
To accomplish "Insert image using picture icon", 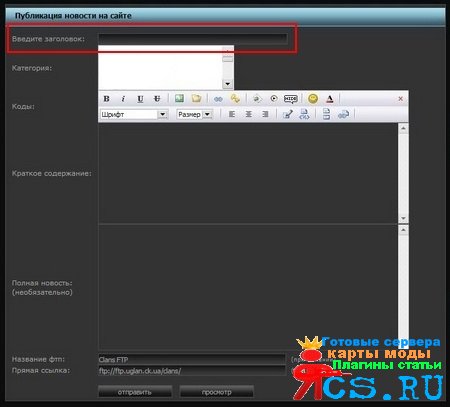I will click(x=179, y=98).
